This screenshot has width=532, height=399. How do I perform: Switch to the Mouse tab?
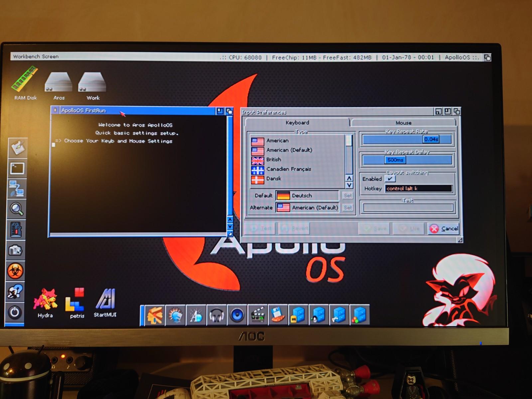403,123
